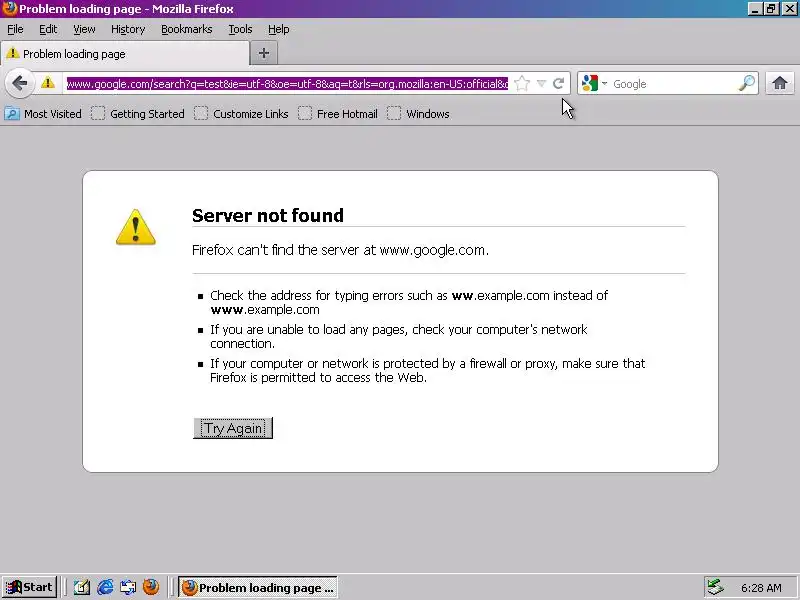Minimize the Firefox window
Image resolution: width=800 pixels, height=600 pixels.
tap(755, 9)
